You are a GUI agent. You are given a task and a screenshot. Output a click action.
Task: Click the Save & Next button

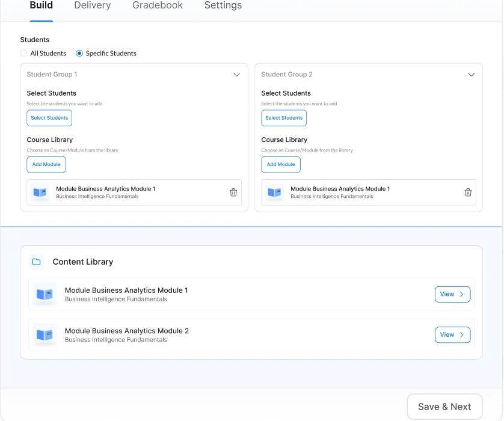pos(444,407)
